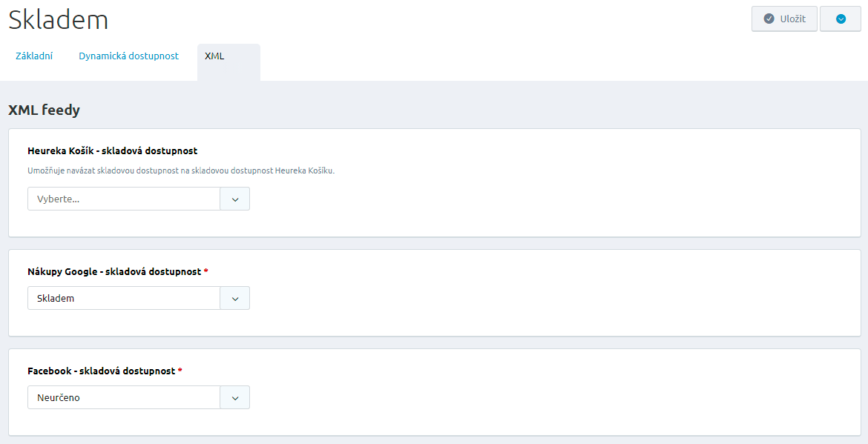Click the chevron icon of the Facebook dropdown
This screenshot has width=868, height=444.
click(x=235, y=398)
